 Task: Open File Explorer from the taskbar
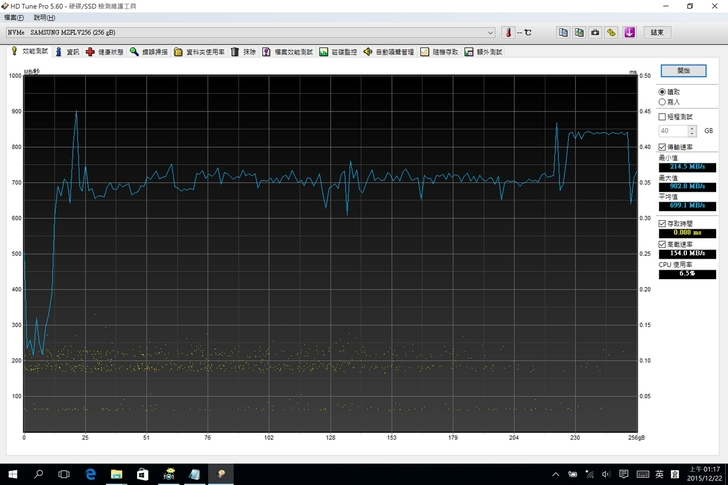coord(116,474)
